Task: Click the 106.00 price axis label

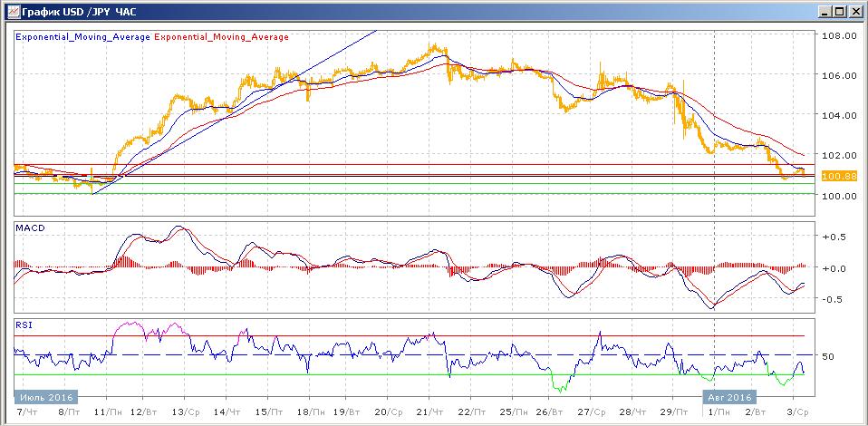Action: [838, 75]
